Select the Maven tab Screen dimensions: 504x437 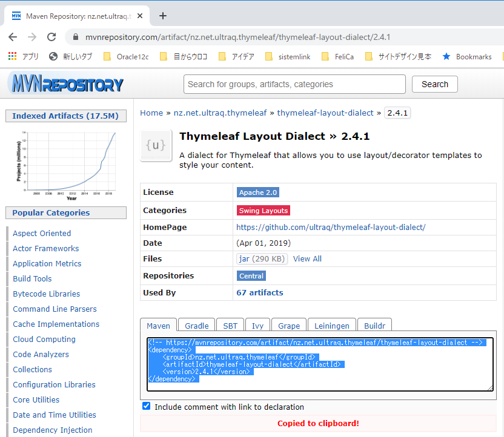pos(158,325)
